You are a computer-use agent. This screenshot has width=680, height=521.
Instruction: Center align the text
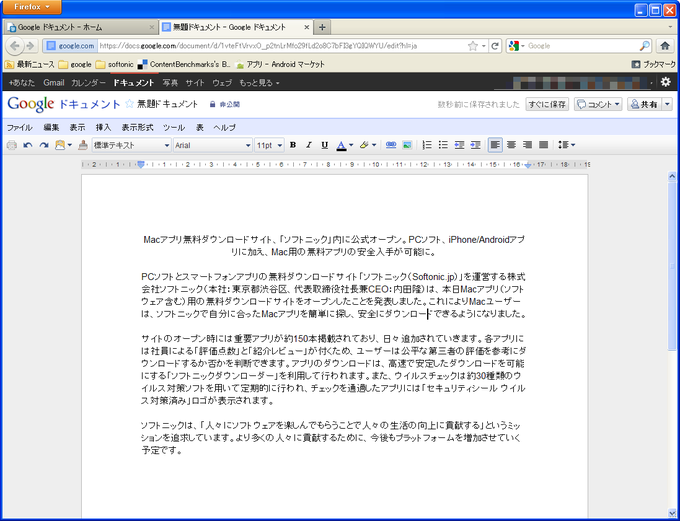tap(512, 145)
